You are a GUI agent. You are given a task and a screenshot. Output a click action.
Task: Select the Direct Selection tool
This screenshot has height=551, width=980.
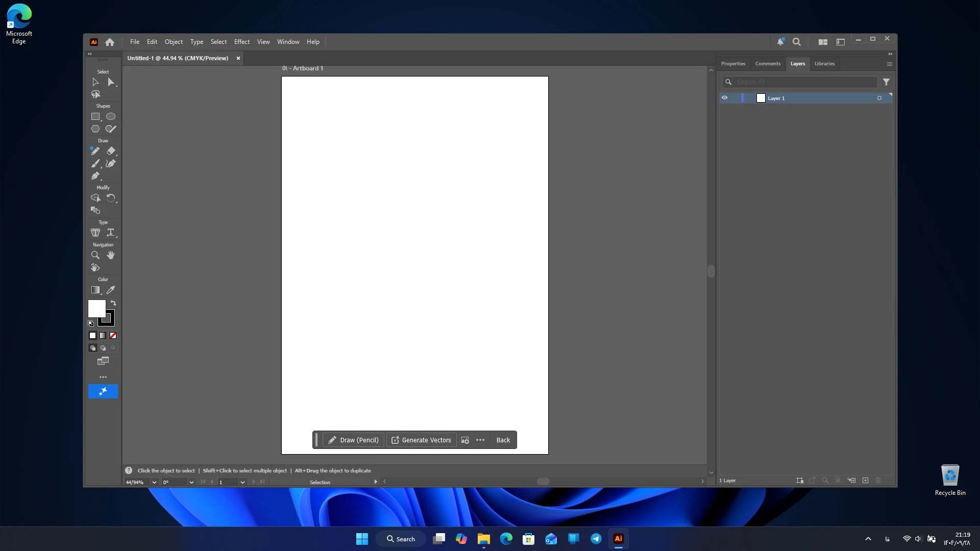[x=111, y=82]
